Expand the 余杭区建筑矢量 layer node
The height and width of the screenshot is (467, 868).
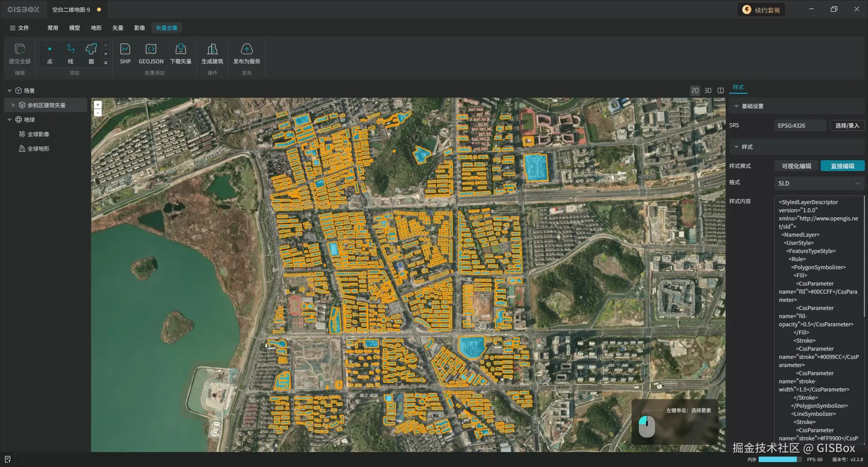pyautogui.click(x=13, y=105)
